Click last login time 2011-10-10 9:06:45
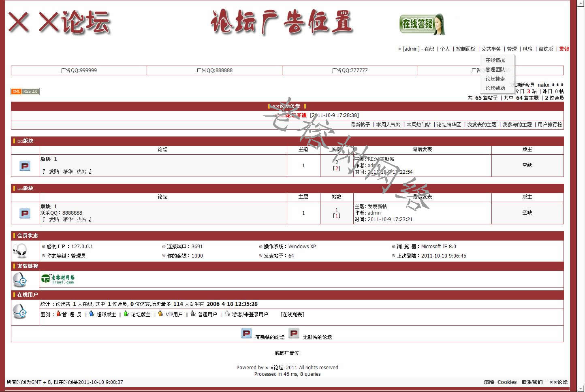585x392 pixels. click(444, 256)
